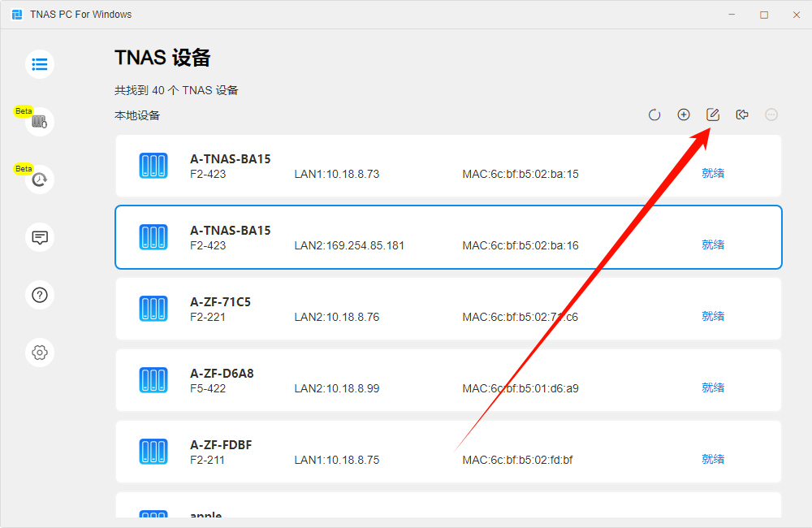Select device name A-ZF-71C5
Viewport: 812px width, 528px height.
pyautogui.click(x=221, y=302)
